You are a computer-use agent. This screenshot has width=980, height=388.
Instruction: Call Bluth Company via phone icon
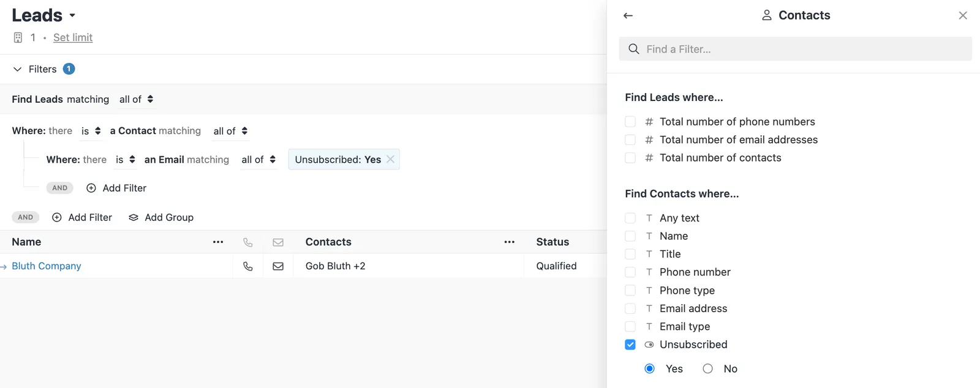tap(248, 266)
